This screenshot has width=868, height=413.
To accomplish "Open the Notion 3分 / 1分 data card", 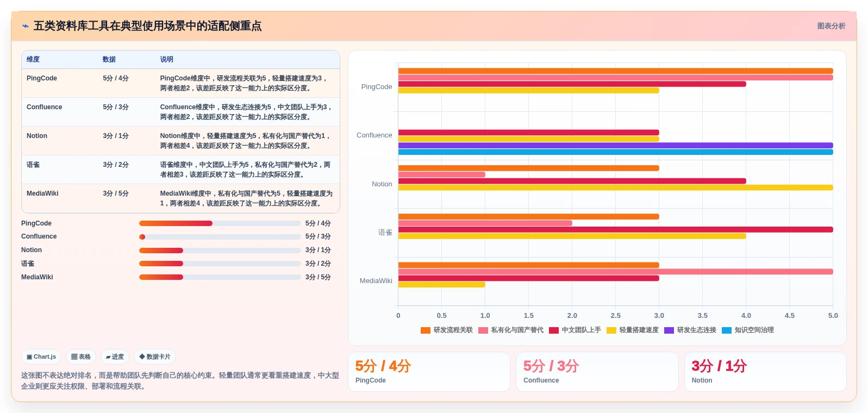I will click(x=765, y=372).
